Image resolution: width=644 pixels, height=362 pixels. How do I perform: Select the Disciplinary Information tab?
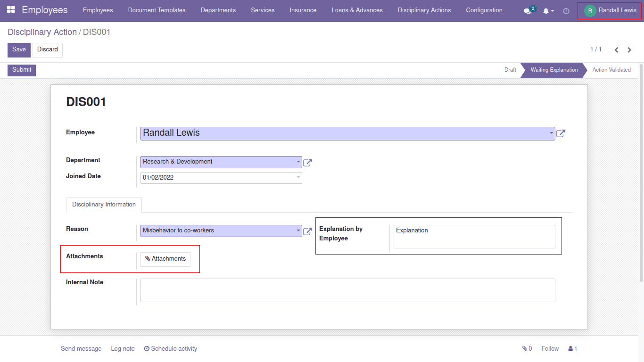[x=103, y=205]
